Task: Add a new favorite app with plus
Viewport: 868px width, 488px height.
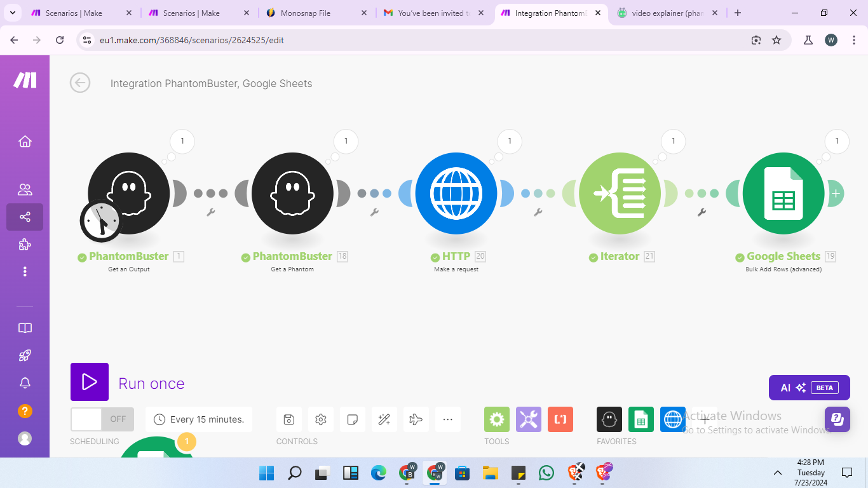Action: click(705, 419)
